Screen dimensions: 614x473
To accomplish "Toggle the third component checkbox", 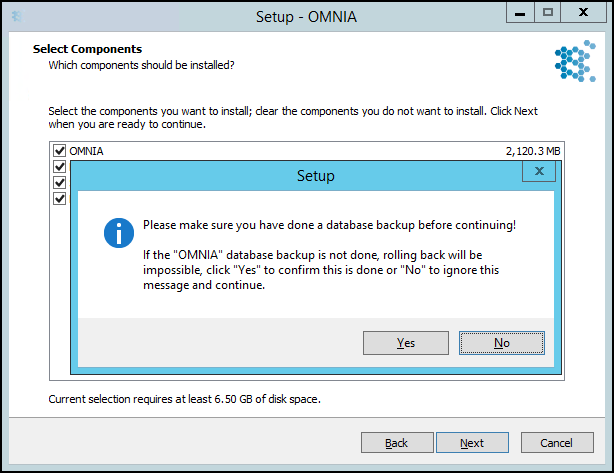I will 60,183.
